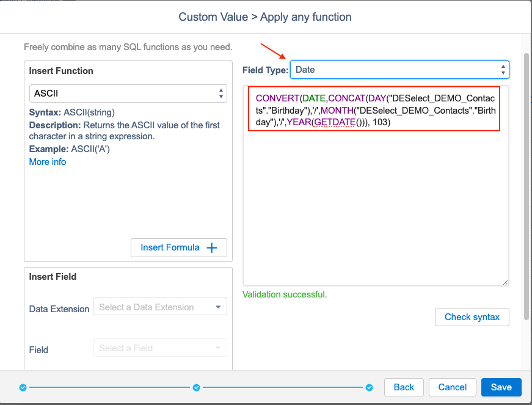Click the "Example: ASCII('A')" text
This screenshot has height=405, width=532.
click(x=70, y=149)
